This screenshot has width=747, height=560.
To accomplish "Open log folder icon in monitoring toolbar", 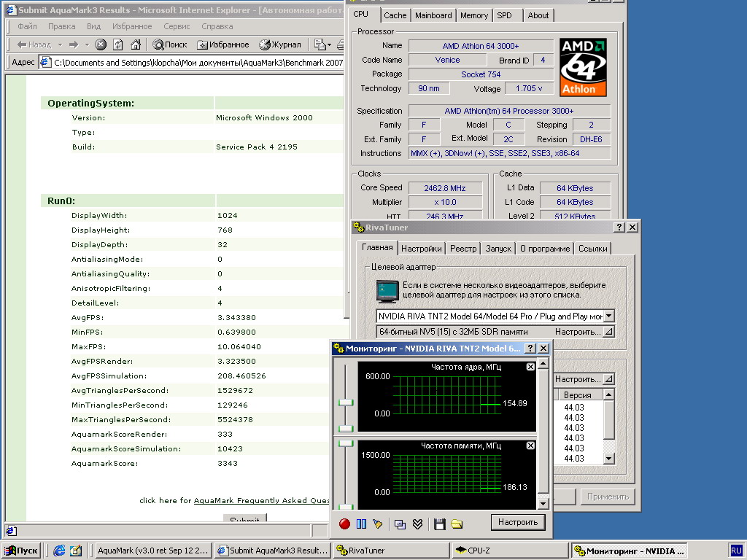I will pos(457,524).
